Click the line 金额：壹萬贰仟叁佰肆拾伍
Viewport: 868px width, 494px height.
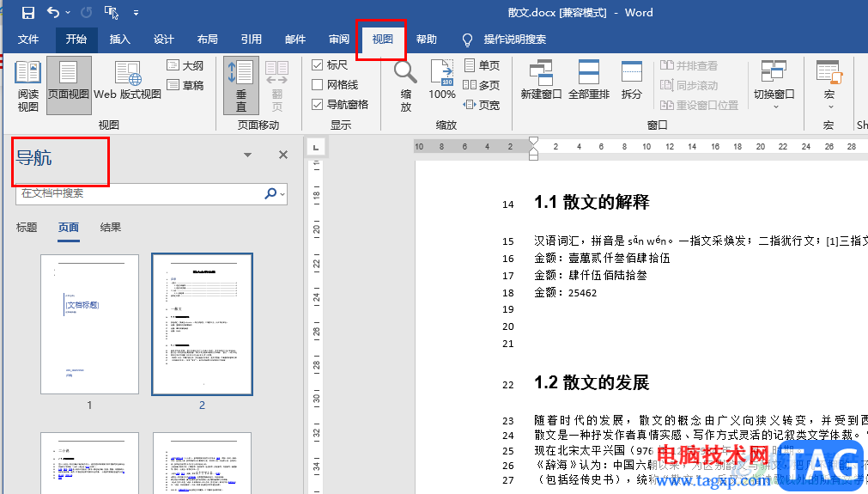[x=603, y=258]
